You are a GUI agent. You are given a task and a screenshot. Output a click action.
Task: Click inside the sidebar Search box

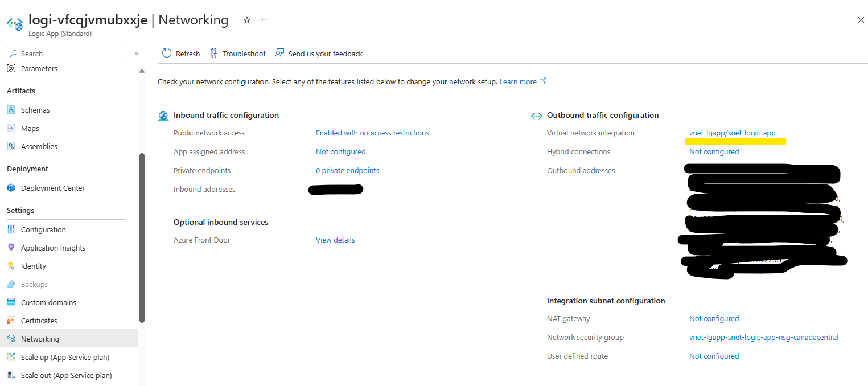[66, 53]
